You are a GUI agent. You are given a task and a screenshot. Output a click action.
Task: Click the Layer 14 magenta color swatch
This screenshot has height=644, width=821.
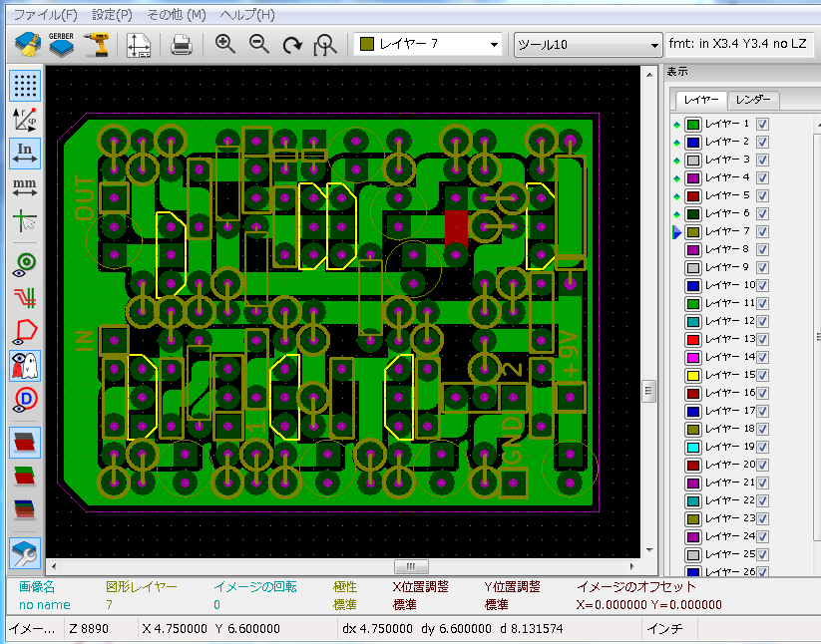pyautogui.click(x=693, y=357)
